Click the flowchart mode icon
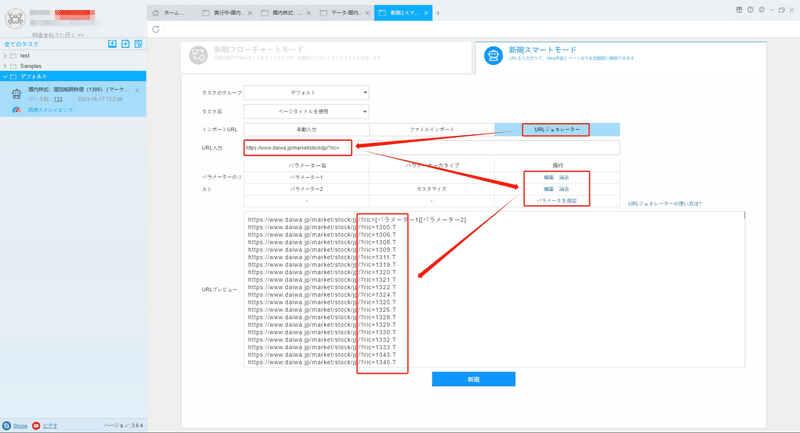800x433 pixels. [198, 55]
